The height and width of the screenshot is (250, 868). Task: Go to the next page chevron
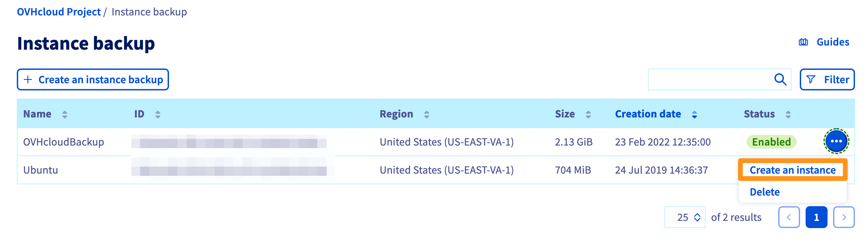click(x=844, y=217)
